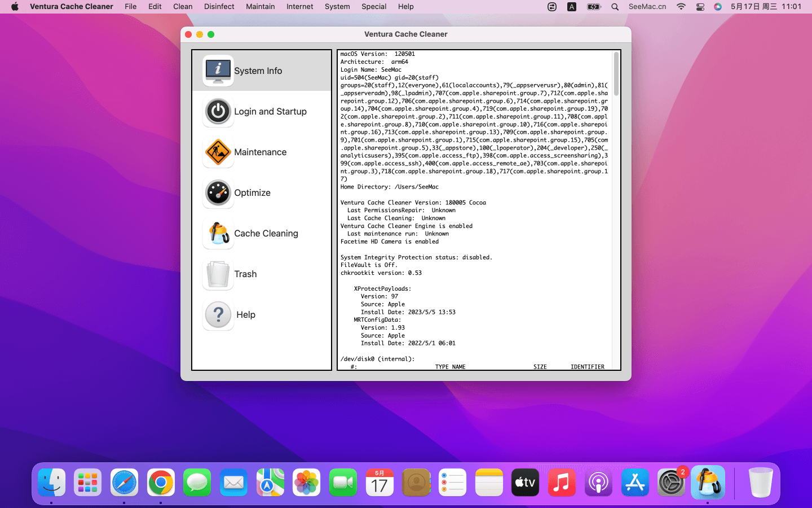Click the 'Architecture: arm64' line

coord(374,62)
